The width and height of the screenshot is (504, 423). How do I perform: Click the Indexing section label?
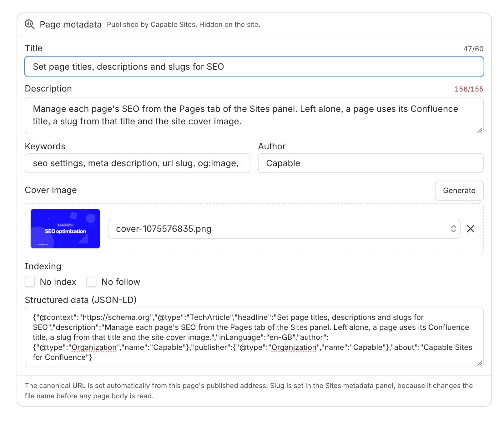43,266
